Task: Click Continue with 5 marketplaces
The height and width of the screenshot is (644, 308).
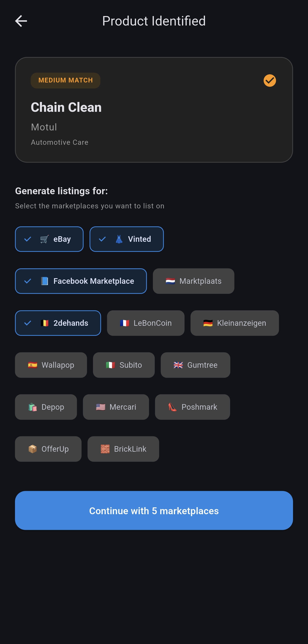Action: [x=154, y=511]
